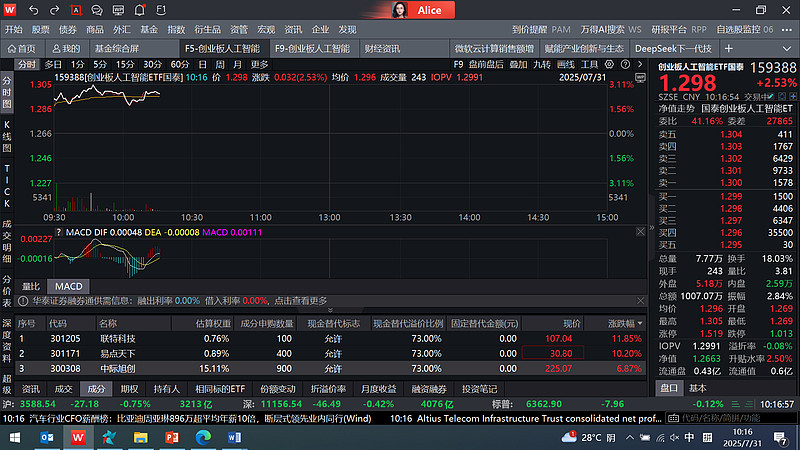Open the 持有人 holders tab
This screenshot has height=450, width=800.
pos(167,389)
